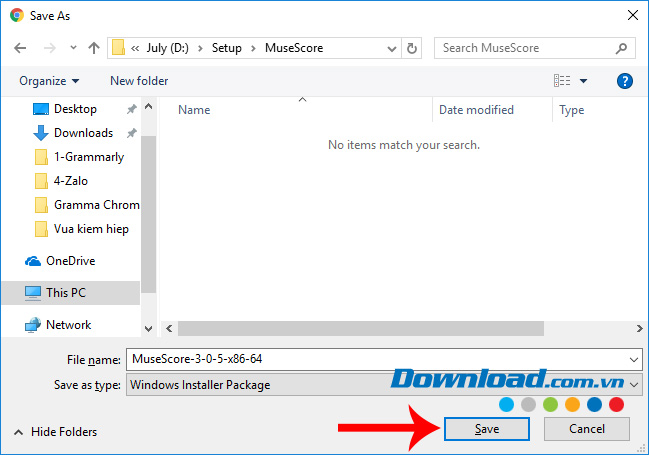The width and height of the screenshot is (649, 455).
Task: Change view layout icon
Action: pyautogui.click(x=562, y=80)
